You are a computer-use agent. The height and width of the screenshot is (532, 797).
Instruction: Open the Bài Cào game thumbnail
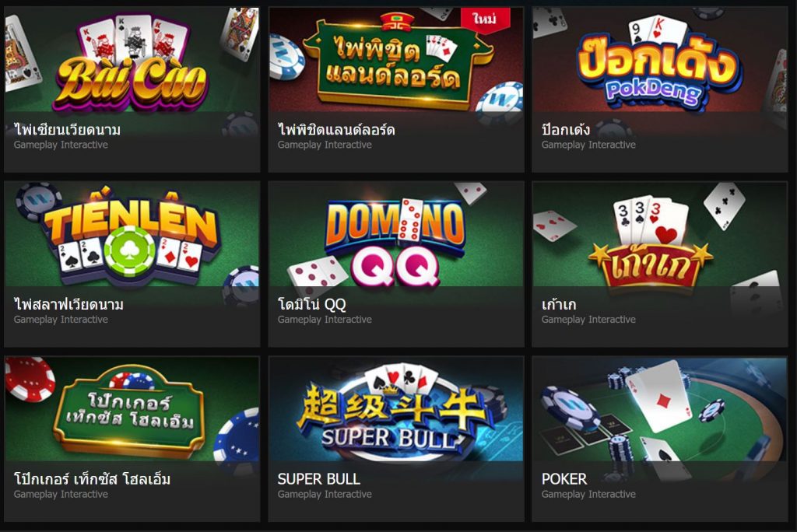point(132,59)
